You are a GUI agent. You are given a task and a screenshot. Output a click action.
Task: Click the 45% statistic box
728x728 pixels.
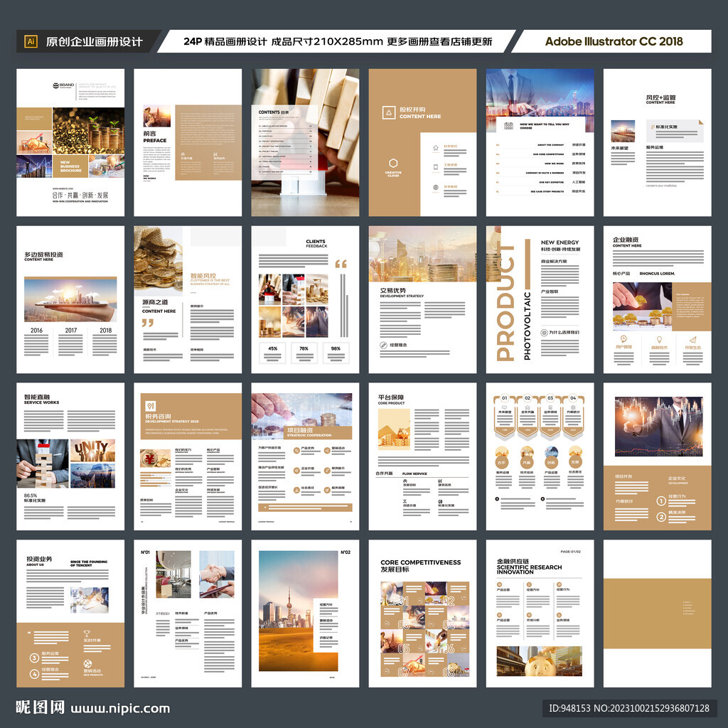coord(272,353)
